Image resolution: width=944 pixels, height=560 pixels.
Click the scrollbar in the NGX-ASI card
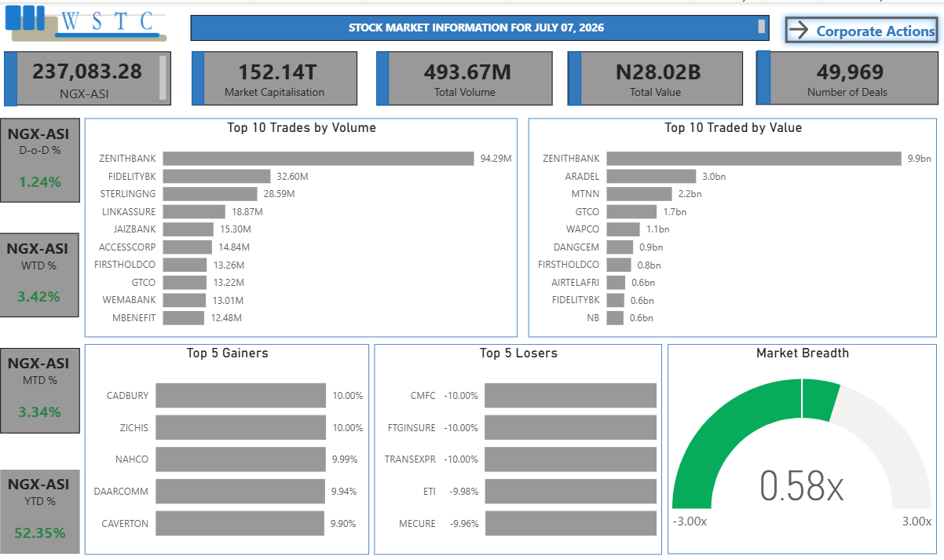(163, 78)
